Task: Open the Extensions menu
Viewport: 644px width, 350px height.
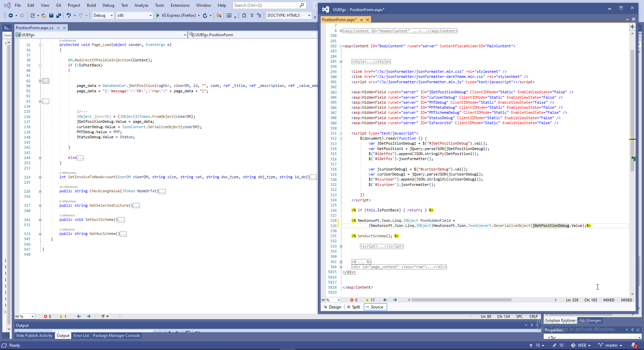Action: (x=180, y=5)
